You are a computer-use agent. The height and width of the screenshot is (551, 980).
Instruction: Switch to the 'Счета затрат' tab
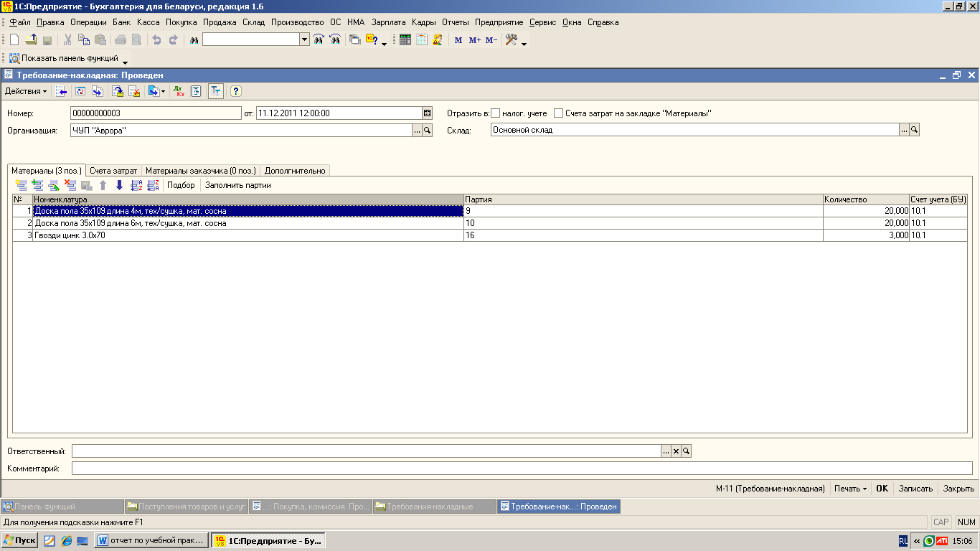[x=113, y=171]
